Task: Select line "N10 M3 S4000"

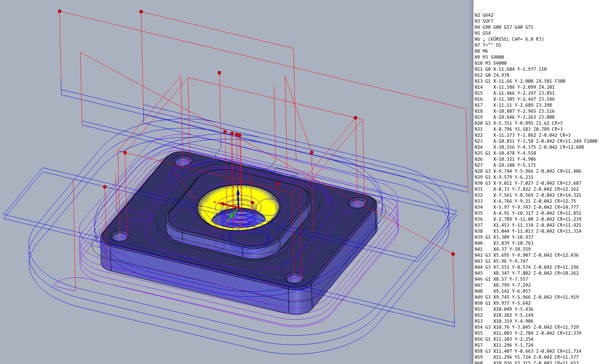Action: pos(491,63)
